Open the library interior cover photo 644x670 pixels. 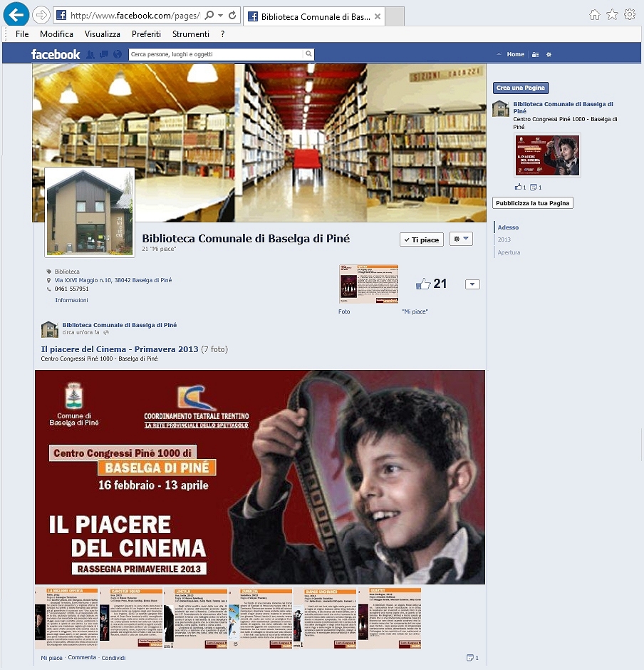point(259,143)
